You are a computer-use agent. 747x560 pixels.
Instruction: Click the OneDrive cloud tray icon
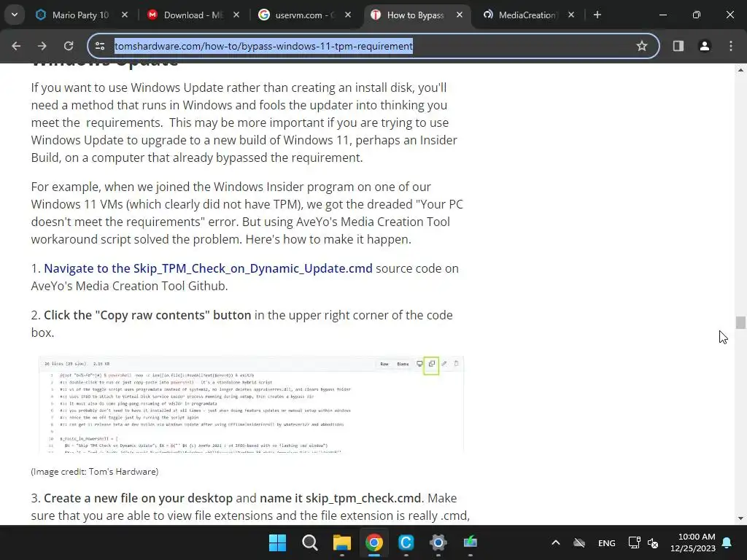[x=578, y=542]
